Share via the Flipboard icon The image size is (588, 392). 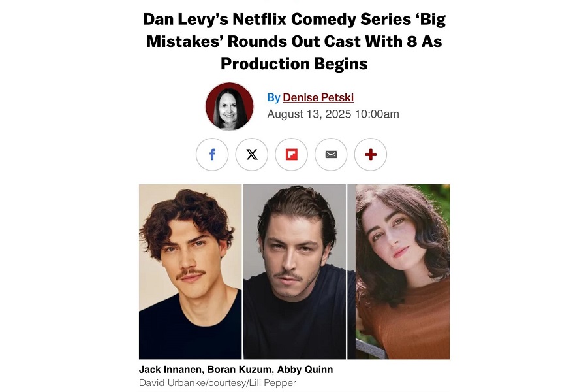[291, 154]
